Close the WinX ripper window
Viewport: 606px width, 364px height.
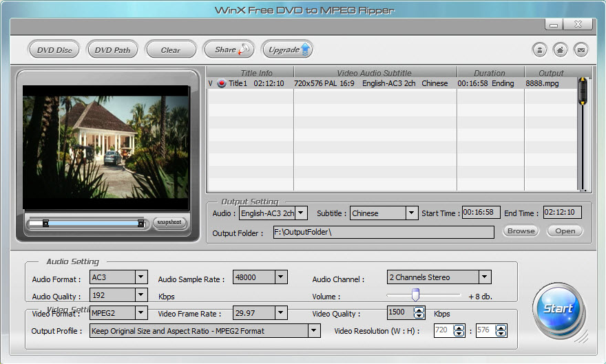point(578,24)
